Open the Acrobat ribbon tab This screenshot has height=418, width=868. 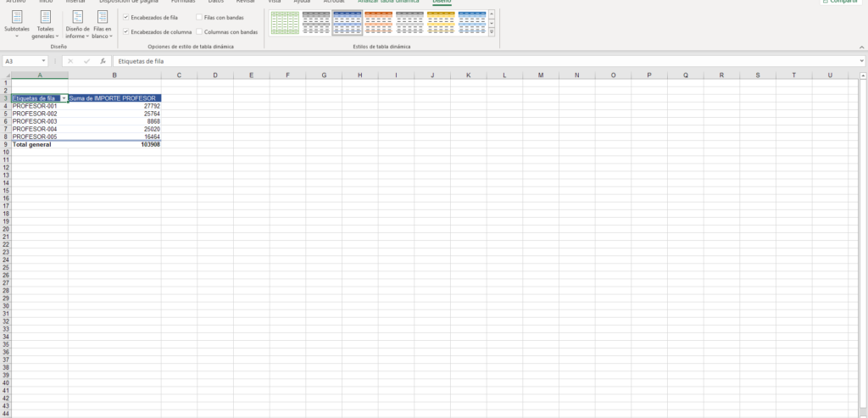(334, 2)
